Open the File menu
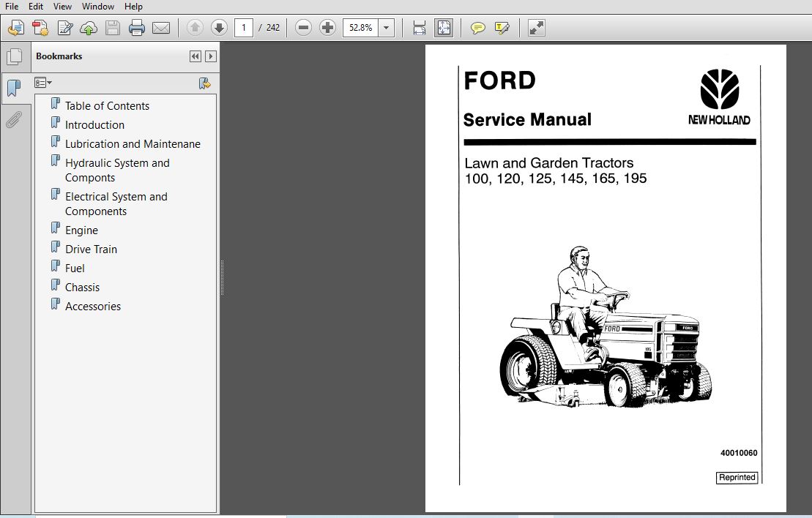The image size is (812, 518). pyautogui.click(x=12, y=6)
